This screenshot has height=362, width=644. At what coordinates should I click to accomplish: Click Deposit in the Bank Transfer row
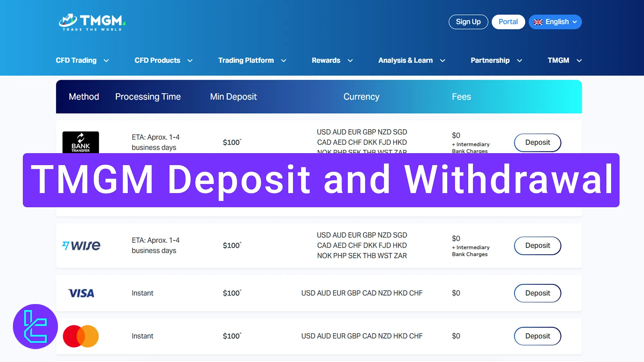click(537, 143)
